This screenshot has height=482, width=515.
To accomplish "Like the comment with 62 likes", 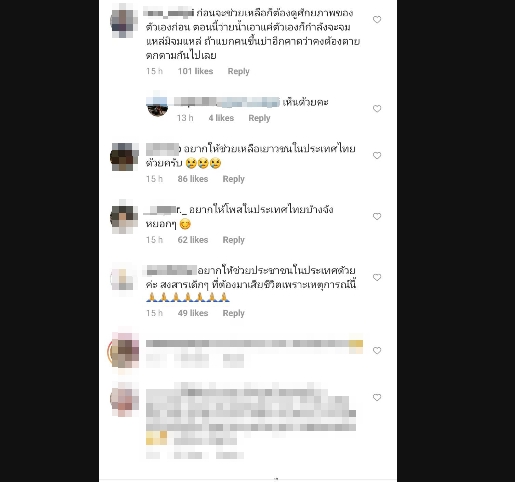I will [x=377, y=217].
